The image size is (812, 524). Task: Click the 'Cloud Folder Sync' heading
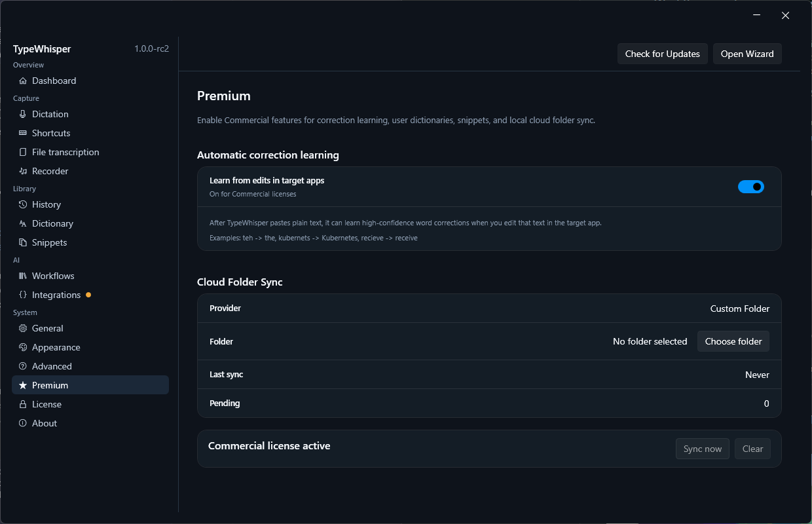pos(240,282)
